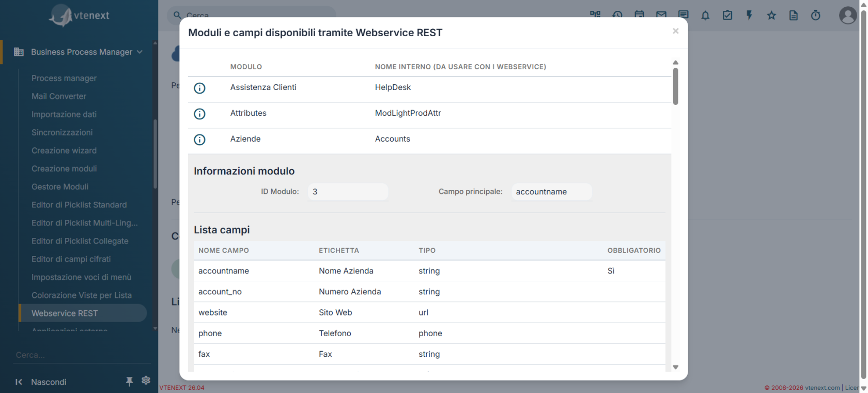The height and width of the screenshot is (393, 868).
Task: Open quick create lightning bolt icon
Action: tap(749, 16)
